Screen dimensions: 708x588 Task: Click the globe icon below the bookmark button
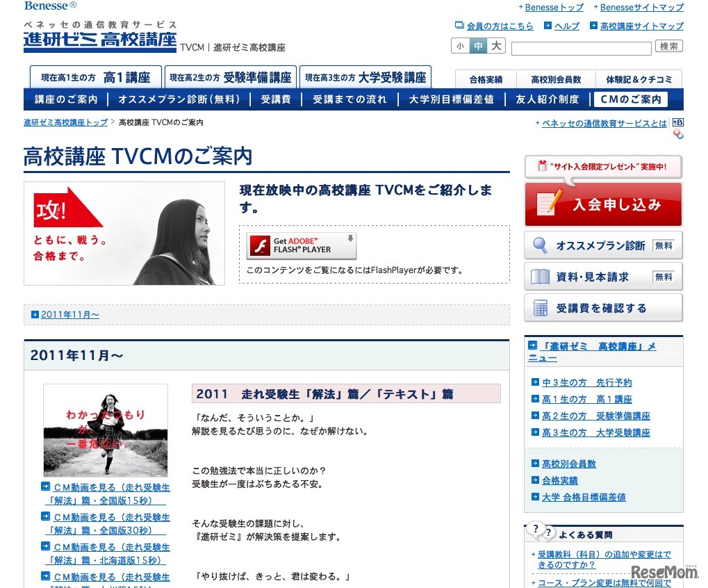(677, 134)
